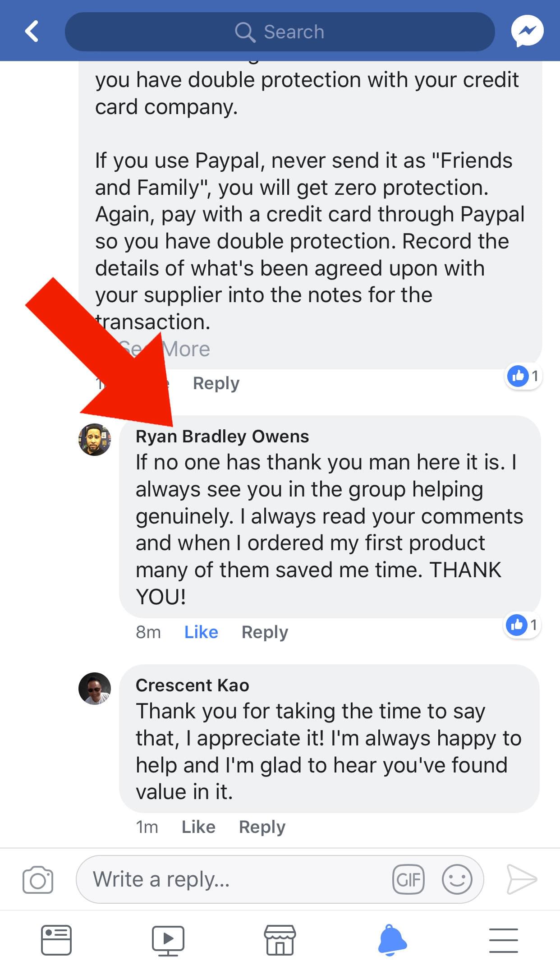View the Notifications bell tab
Screen dimensions: 560x970
392,940
